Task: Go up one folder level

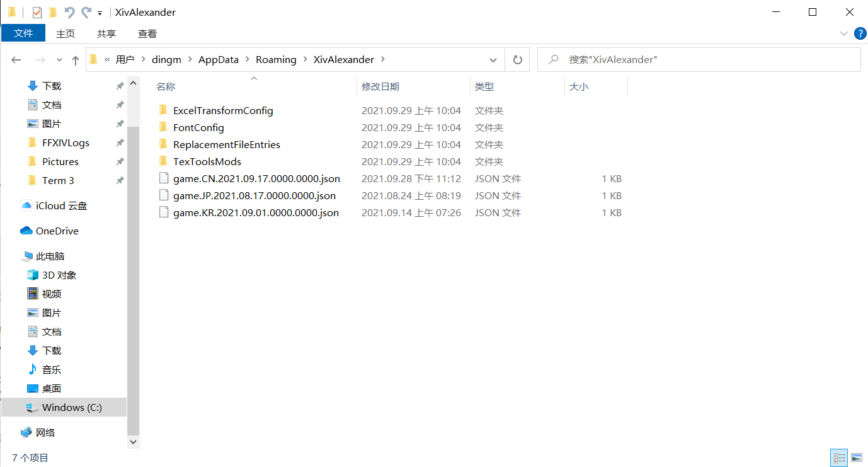Action: (x=76, y=60)
